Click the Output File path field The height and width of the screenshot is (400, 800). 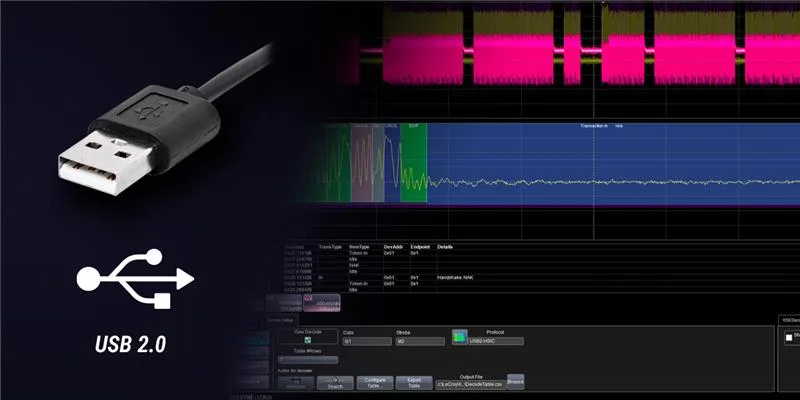point(468,382)
